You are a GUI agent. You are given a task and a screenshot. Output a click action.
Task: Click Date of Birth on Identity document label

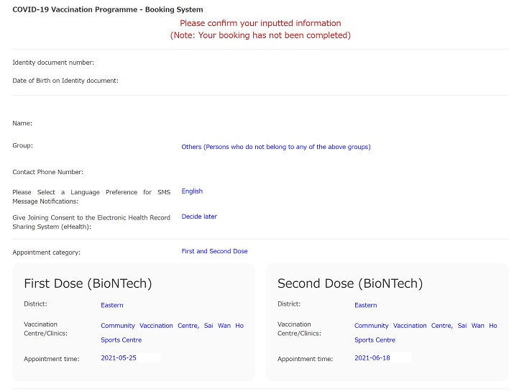[x=65, y=81]
